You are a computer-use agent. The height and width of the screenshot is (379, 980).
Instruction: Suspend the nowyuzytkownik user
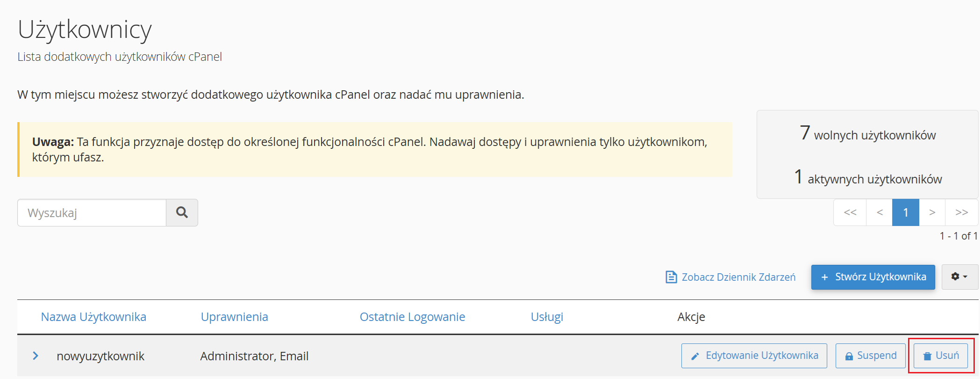pos(870,356)
